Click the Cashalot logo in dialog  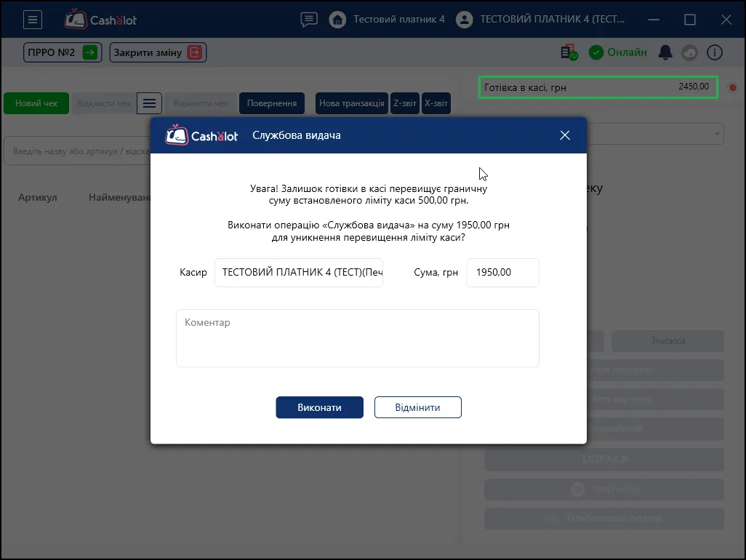pyautogui.click(x=201, y=135)
